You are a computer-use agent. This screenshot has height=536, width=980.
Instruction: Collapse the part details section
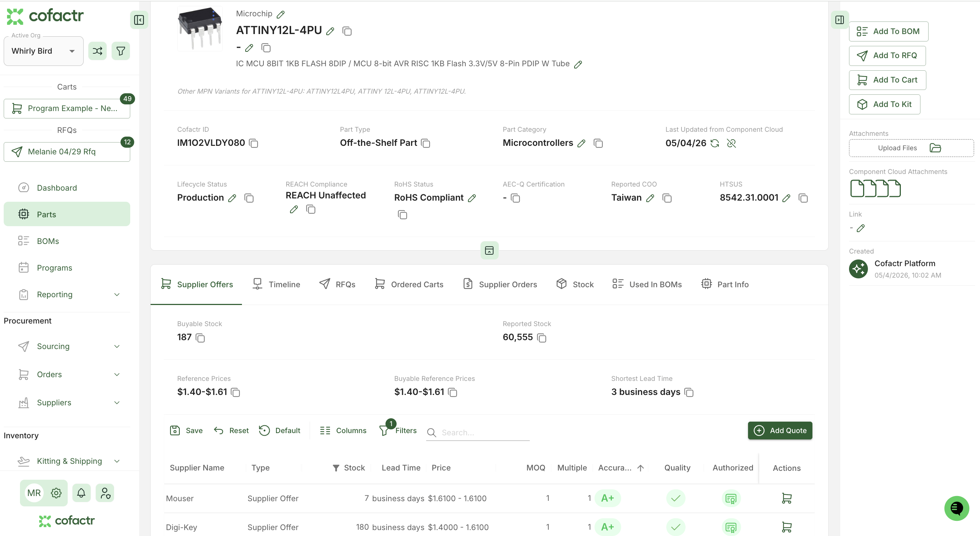pyautogui.click(x=489, y=251)
